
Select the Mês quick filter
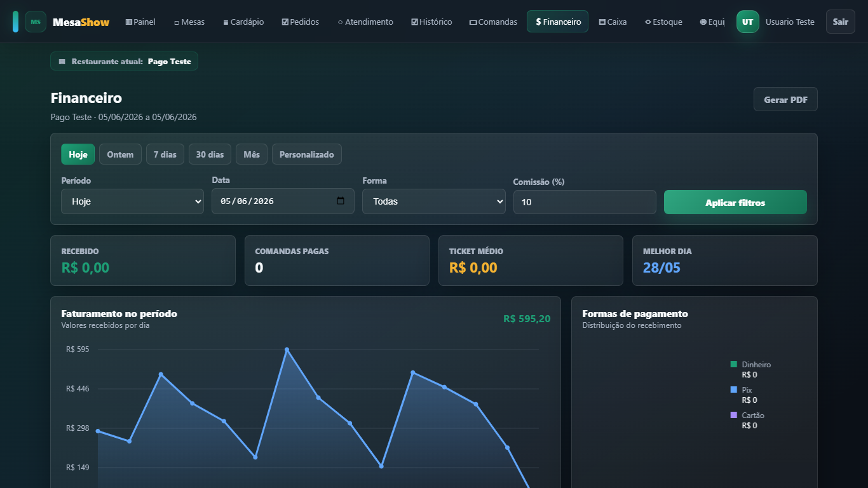[x=252, y=154]
